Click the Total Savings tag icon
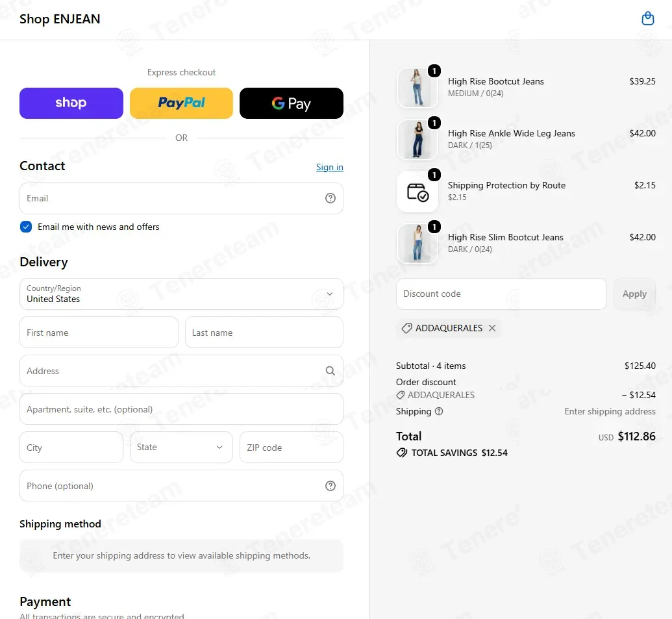 (401, 453)
